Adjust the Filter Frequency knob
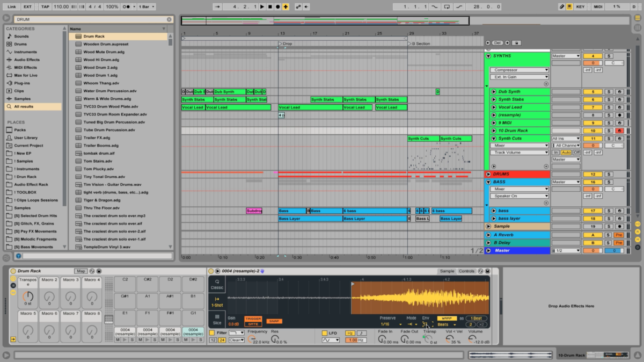 point(251,338)
